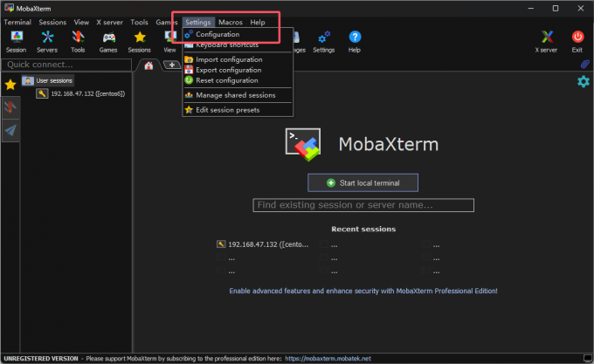Open the Settings gears toolbar icon

(324, 42)
